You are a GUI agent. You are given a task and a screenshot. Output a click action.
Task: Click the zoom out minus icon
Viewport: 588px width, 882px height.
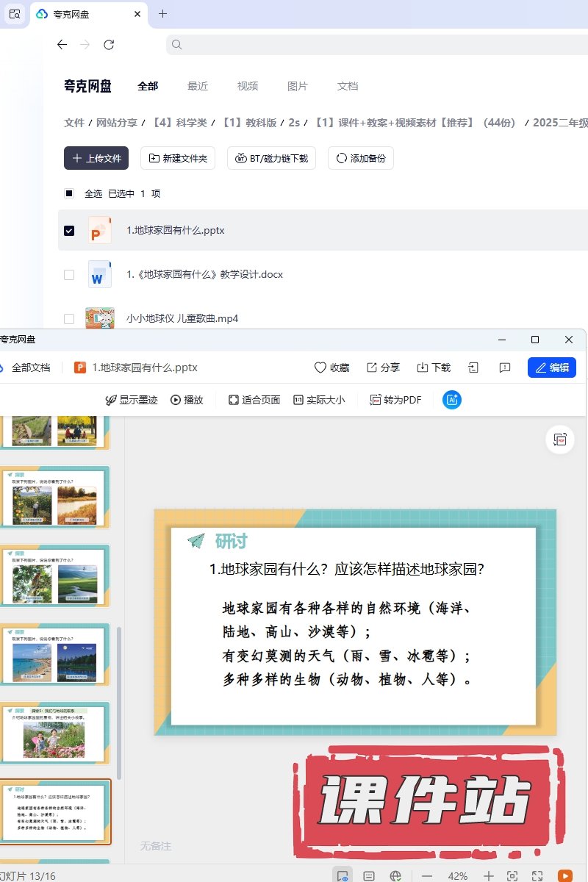pos(427,876)
